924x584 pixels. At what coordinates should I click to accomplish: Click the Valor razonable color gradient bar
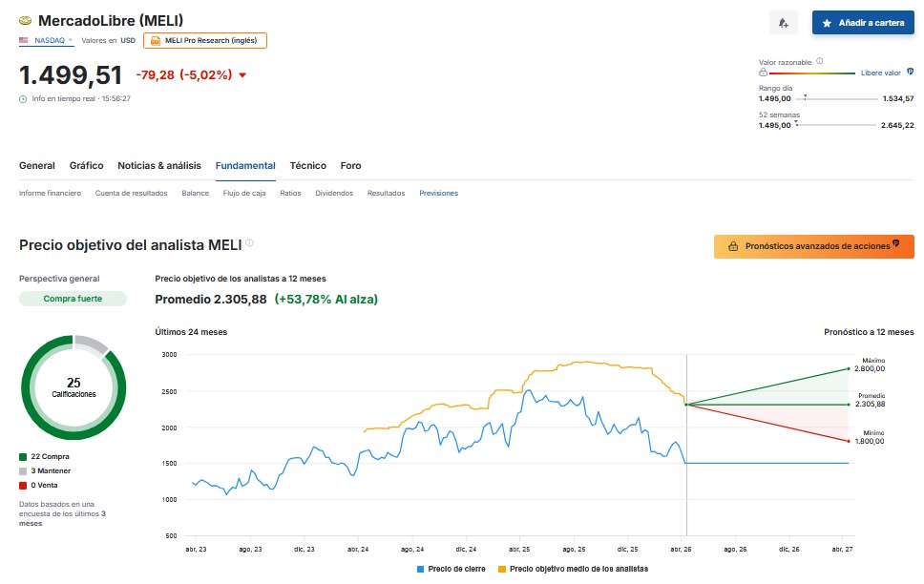812,73
